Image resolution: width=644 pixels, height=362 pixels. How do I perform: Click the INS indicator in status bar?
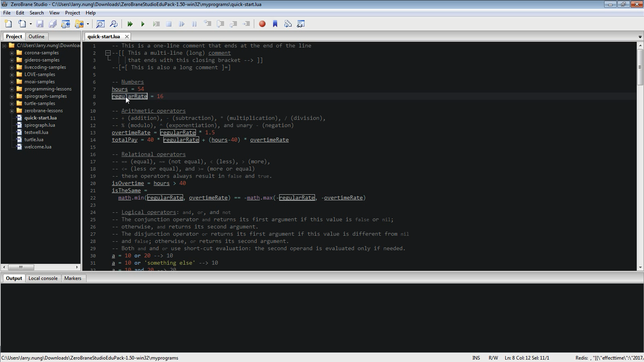[476, 358]
